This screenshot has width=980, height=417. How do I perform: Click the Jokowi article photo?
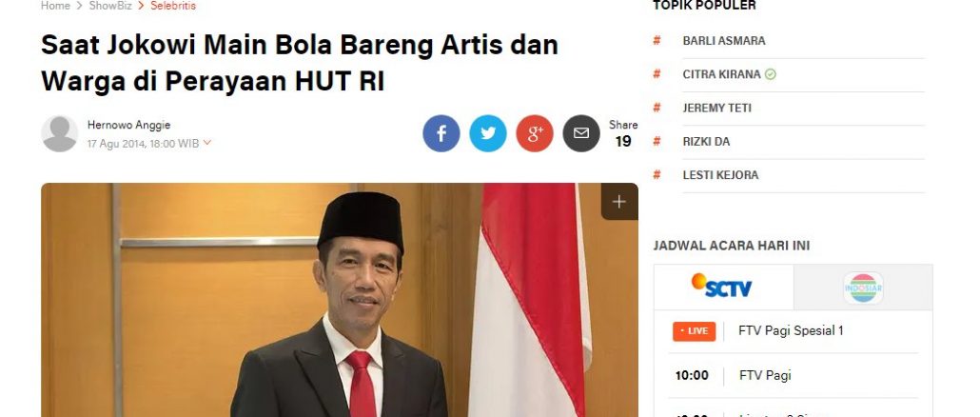(340, 300)
